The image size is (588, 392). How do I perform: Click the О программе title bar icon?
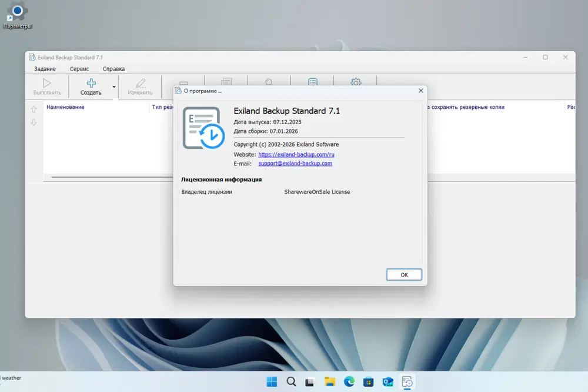(178, 91)
